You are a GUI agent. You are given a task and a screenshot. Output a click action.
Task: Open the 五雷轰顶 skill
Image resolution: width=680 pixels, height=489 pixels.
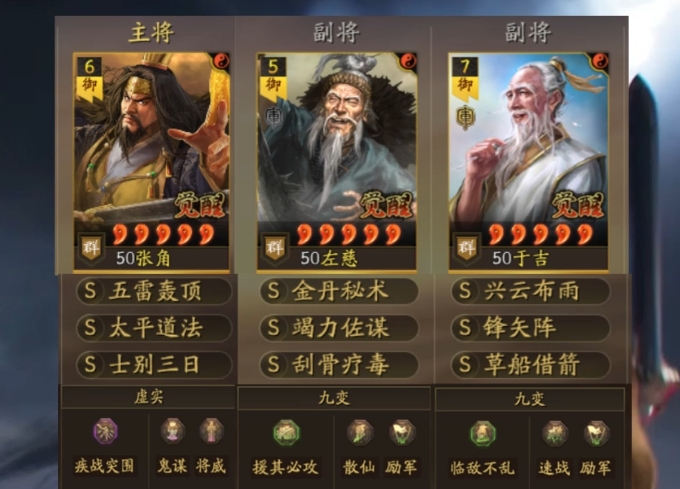tap(154, 291)
